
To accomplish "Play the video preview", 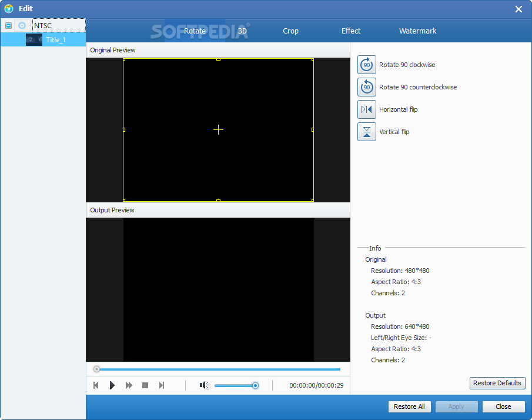I will click(x=112, y=385).
